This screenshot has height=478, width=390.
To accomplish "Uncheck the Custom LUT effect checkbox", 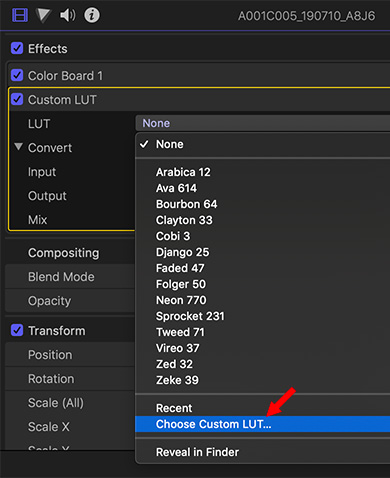I will point(17,99).
